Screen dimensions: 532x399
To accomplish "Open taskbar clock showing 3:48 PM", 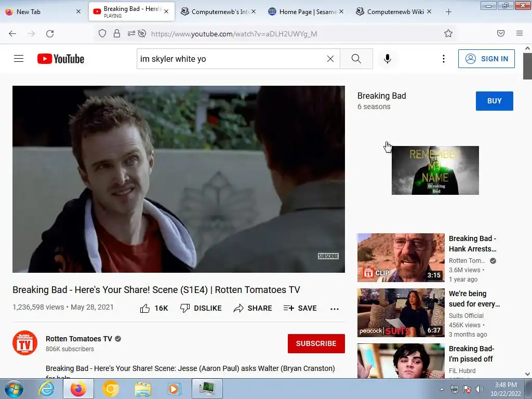I will (x=506, y=389).
